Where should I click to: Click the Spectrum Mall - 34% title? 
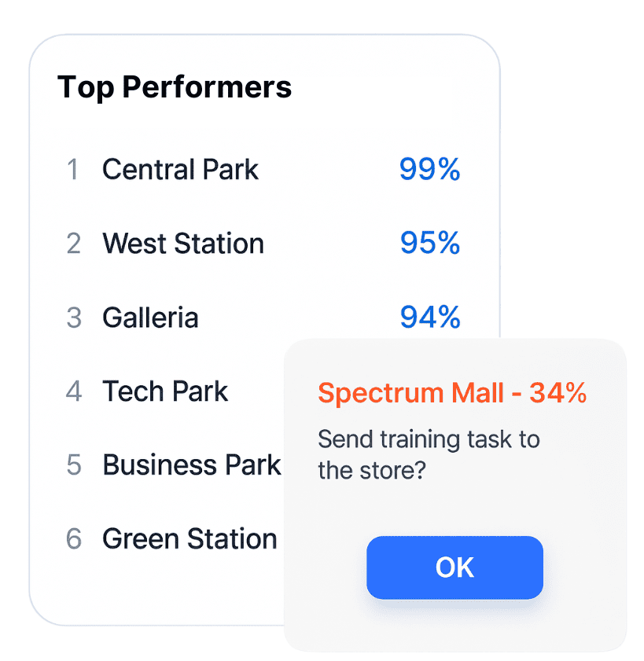point(452,393)
